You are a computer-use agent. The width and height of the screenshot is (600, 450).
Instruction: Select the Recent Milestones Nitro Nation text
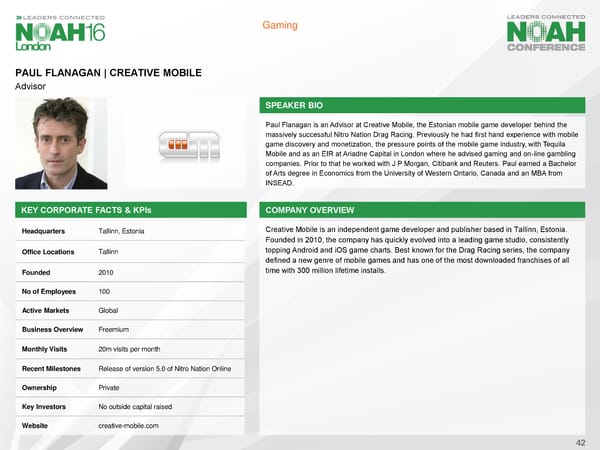(165, 368)
